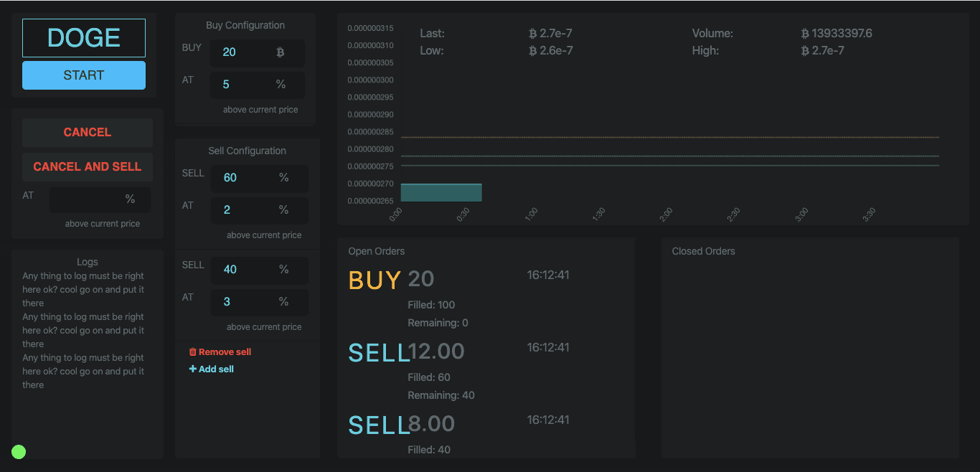Click the buy AT field showing 5
This screenshot has width=980, height=472.
point(258,85)
